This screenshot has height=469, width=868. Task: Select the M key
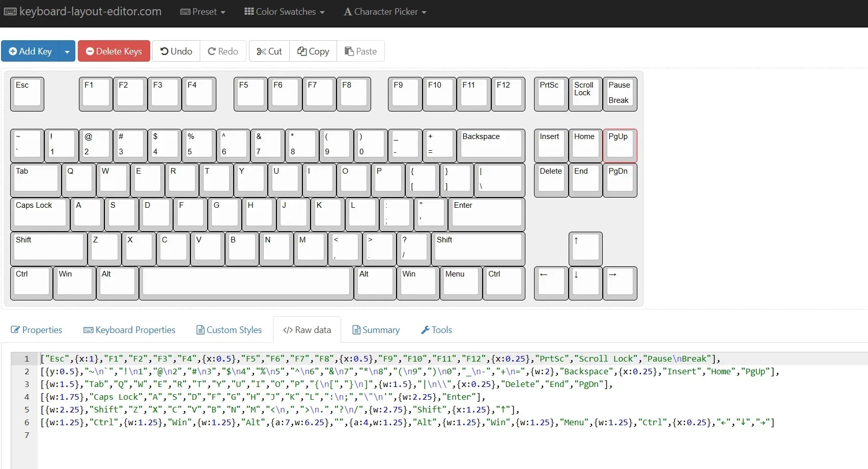pyautogui.click(x=311, y=249)
